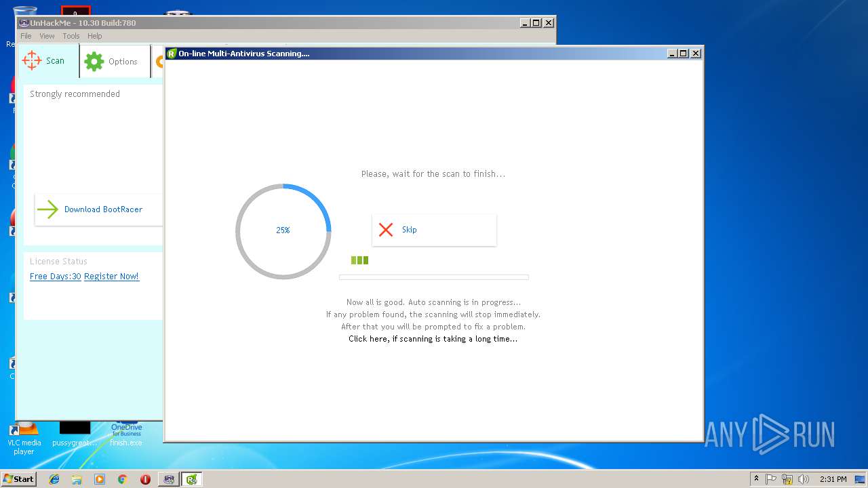Open the View menu in UnHackMe
This screenshot has width=868, height=488.
tap(47, 36)
